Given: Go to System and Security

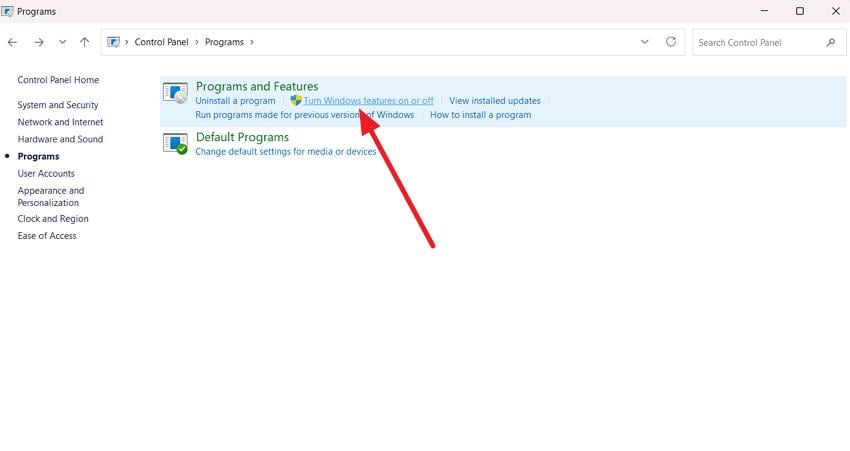Looking at the screenshot, I should 58,105.
